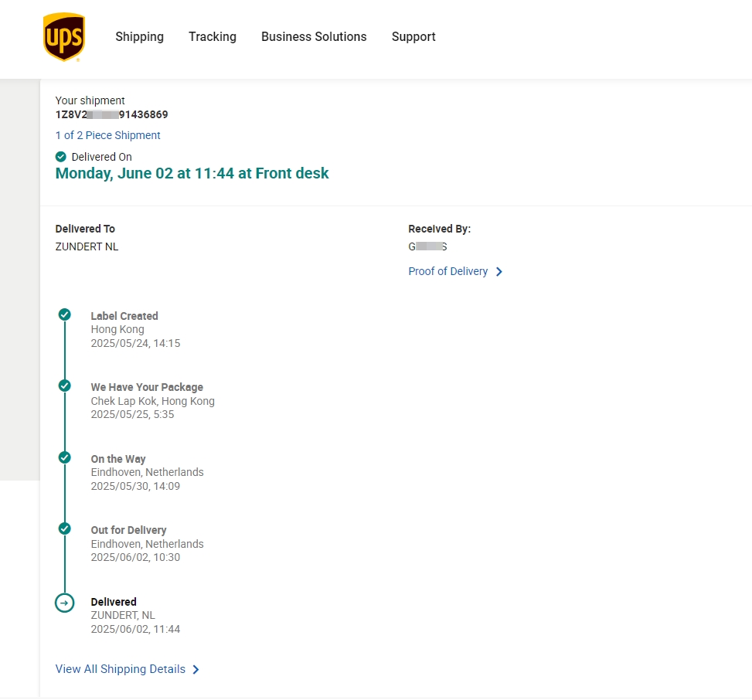Click the Monday, June 02 delivery headline
The image size is (752, 700).
(192, 173)
